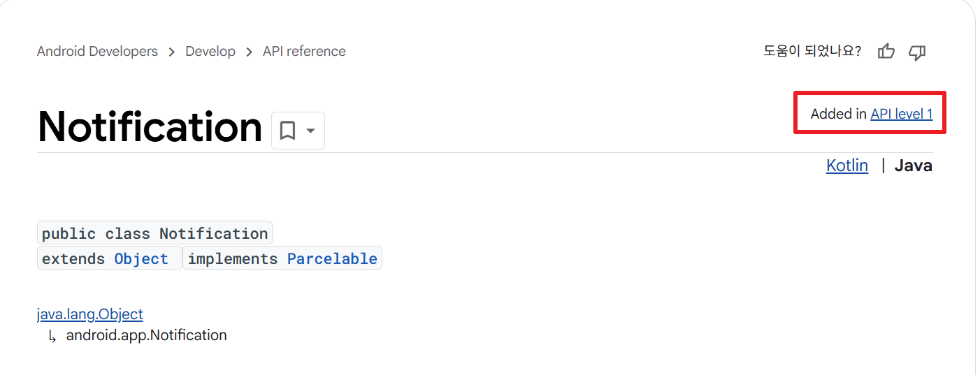Click the thumbs up feedback icon
The height and width of the screenshot is (375, 980).
coord(886,51)
